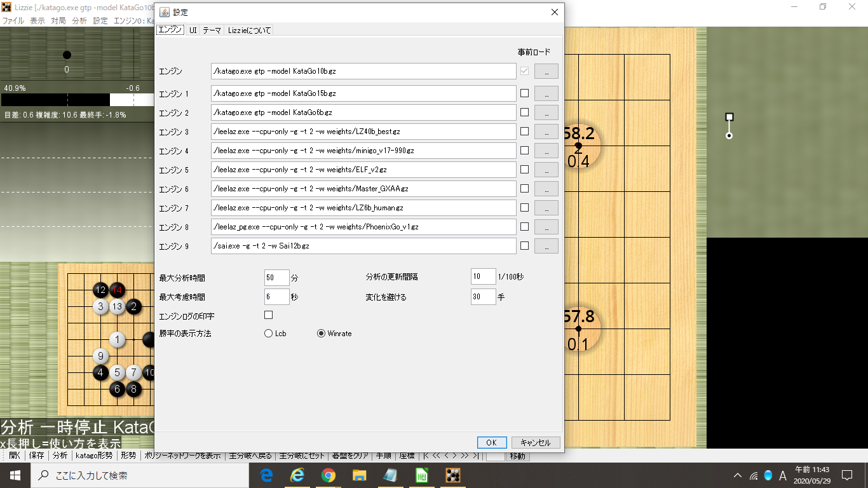Click the 最大分析時間 input field
The height and width of the screenshot is (488, 868).
(276, 278)
